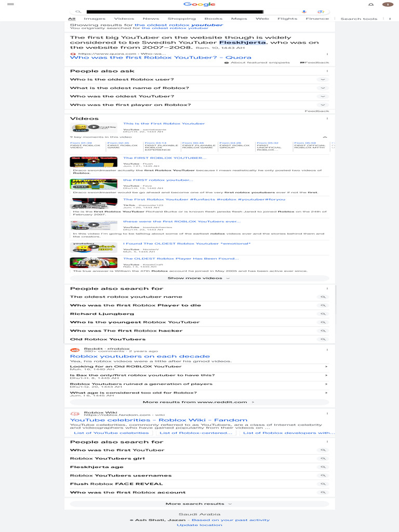
Task: Collapse key moments chevron in first video
Action: click(325, 137)
